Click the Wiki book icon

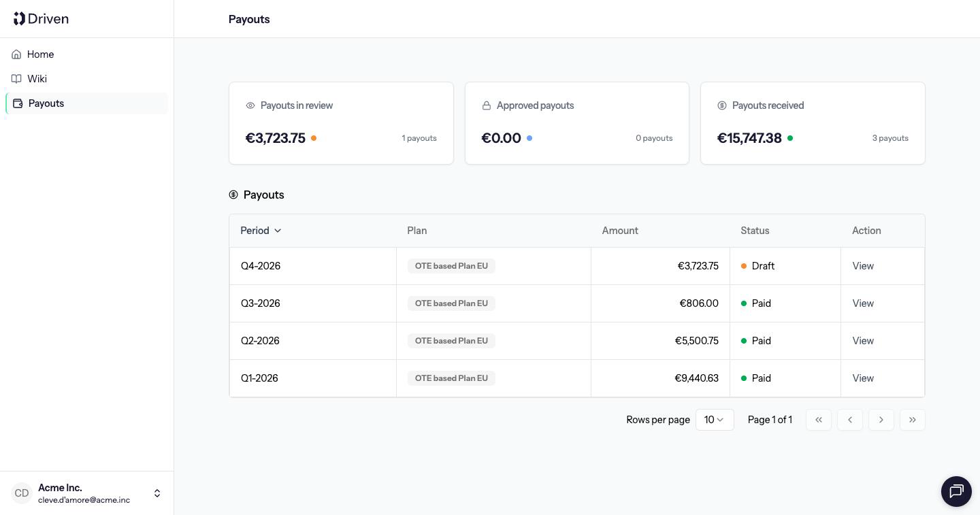click(x=16, y=79)
